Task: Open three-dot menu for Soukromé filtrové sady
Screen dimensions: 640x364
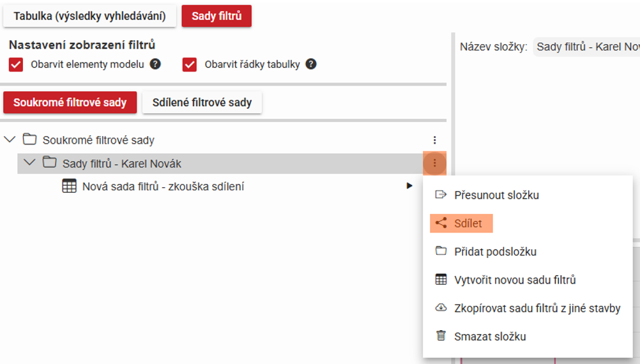Action: 435,140
